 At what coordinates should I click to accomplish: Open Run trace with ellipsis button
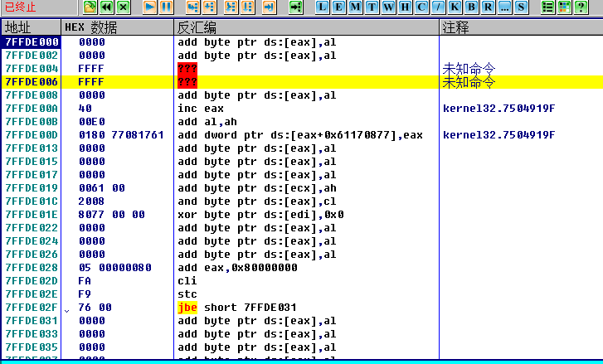coord(504,7)
